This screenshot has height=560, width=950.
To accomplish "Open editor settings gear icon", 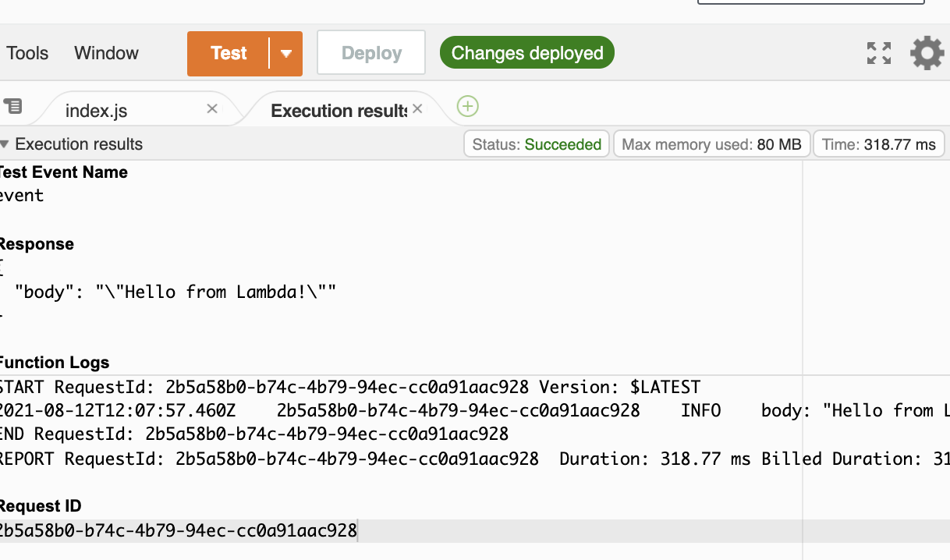I will pyautogui.click(x=927, y=53).
